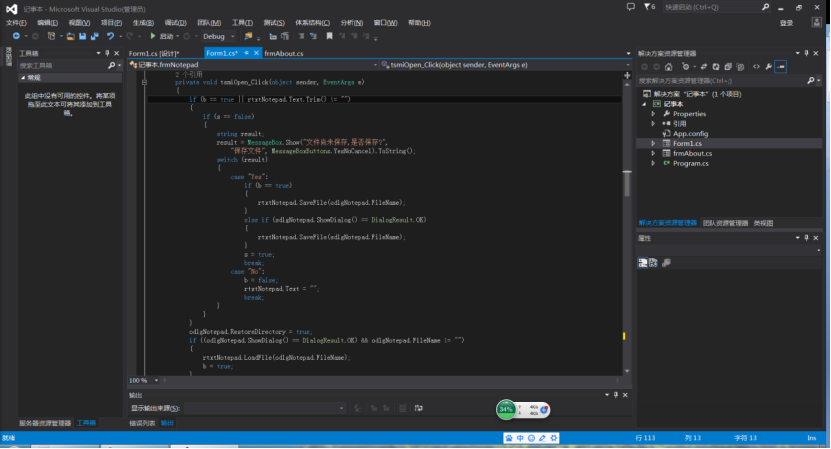Click the Save floppy disk icon
Image resolution: width=831 pixels, height=449 pixels.
pyautogui.click(x=83, y=36)
